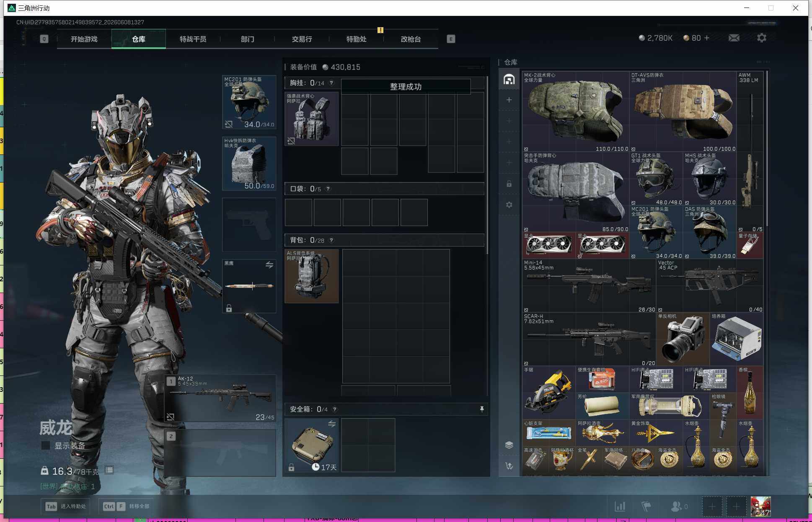Expand the carry weight details list icon

[x=109, y=470]
